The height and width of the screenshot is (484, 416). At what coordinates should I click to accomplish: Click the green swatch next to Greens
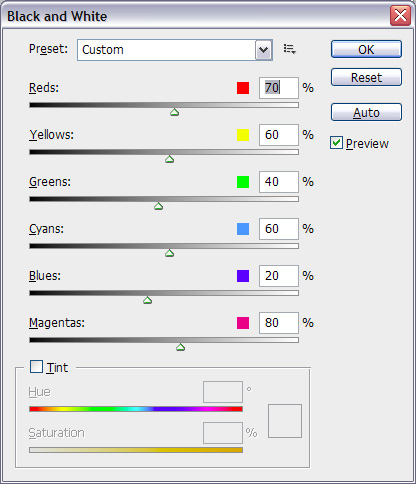click(243, 182)
